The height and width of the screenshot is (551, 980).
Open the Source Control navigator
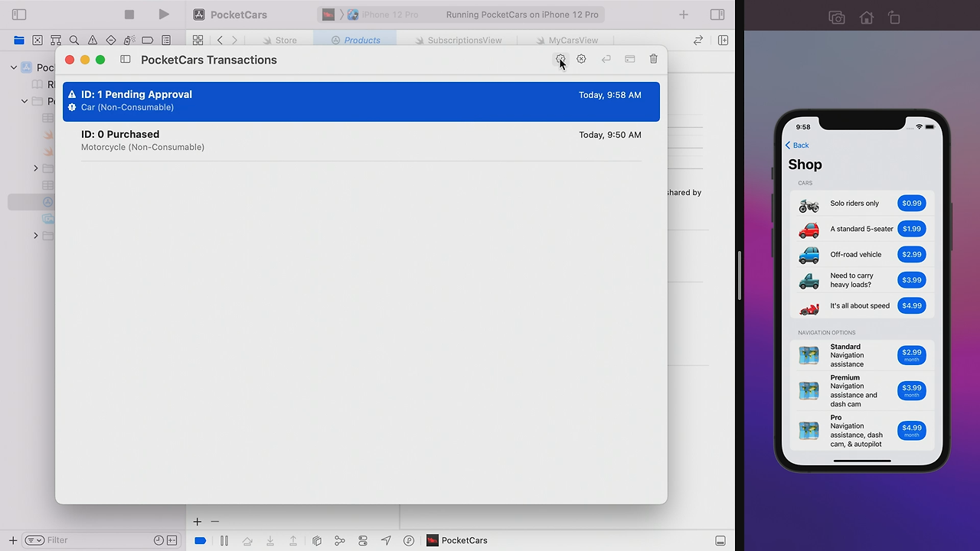tap(38, 41)
